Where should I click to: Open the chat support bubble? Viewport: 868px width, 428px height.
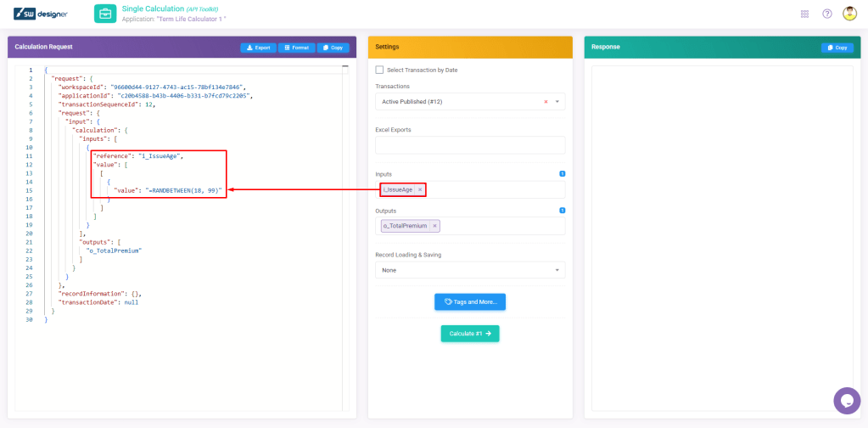coord(846,400)
